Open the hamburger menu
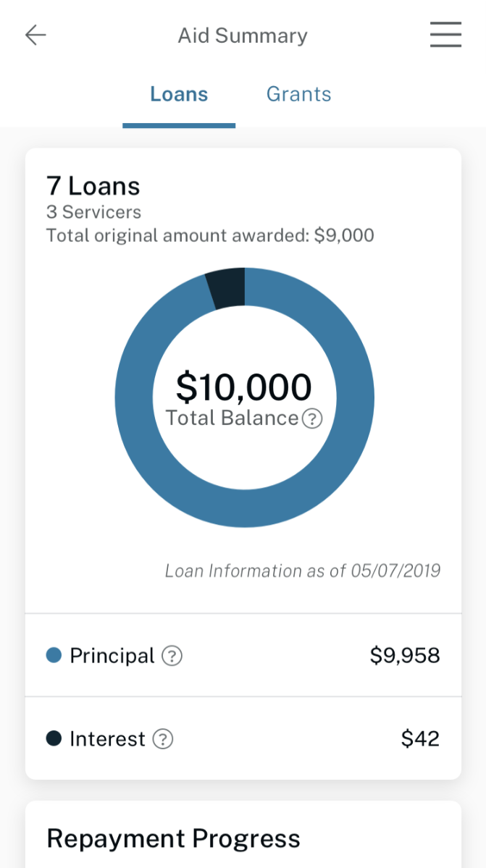This screenshot has width=486, height=868. point(445,34)
